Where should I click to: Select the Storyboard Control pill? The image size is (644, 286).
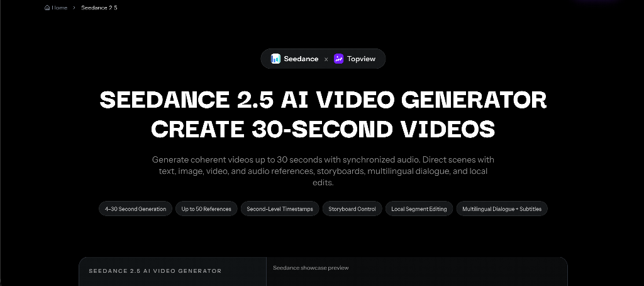352,209
